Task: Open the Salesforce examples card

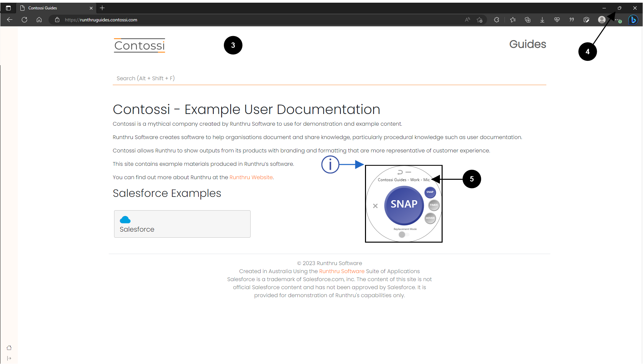Action: [x=182, y=224]
